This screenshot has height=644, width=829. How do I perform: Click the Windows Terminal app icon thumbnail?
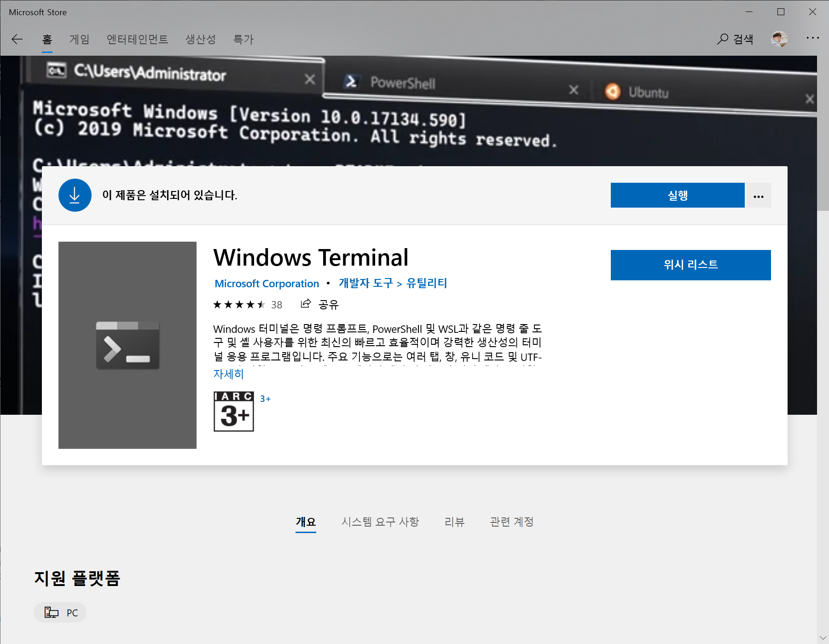tap(128, 345)
